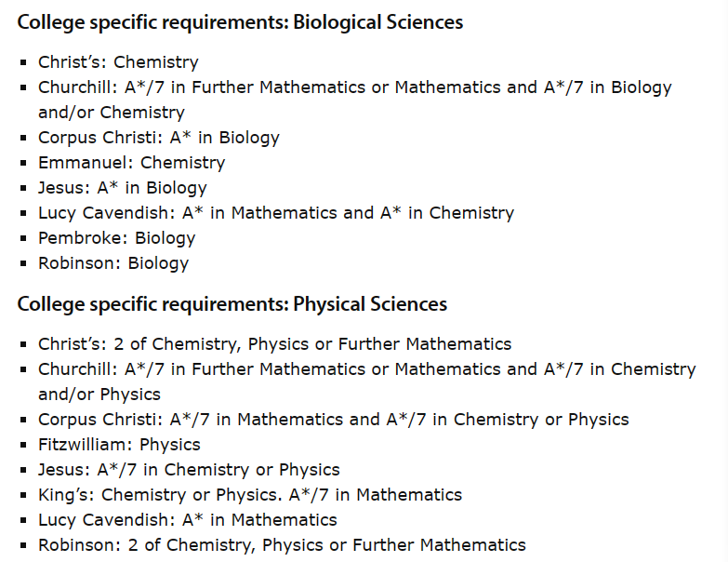Select Corpus Christi: A* in Biology
This screenshot has width=728, height=562.
159,138
